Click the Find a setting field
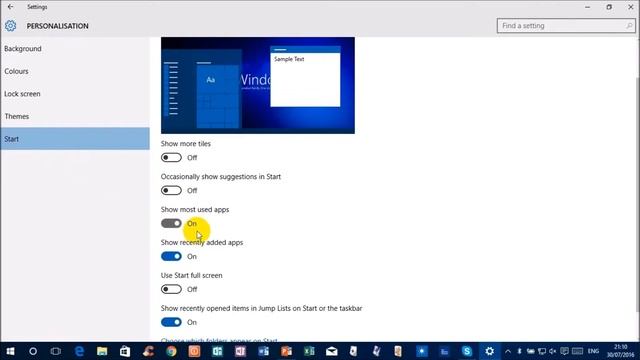The width and height of the screenshot is (640, 360). 566,26
